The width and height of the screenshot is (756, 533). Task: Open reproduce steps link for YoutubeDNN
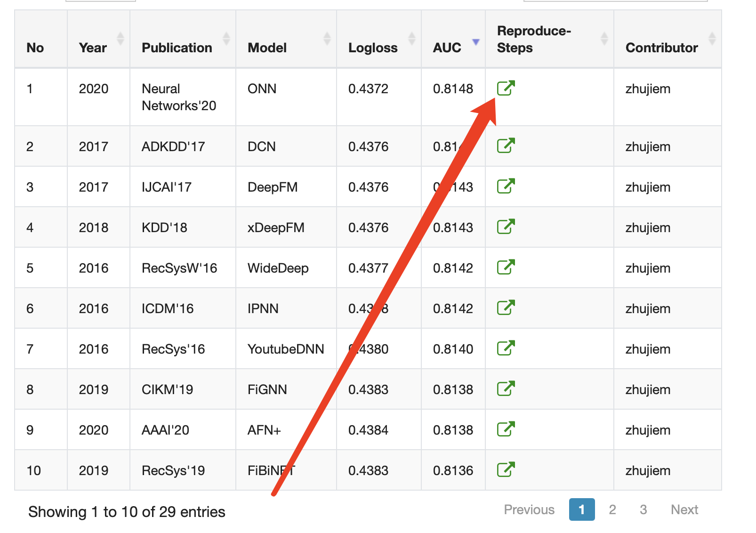click(506, 348)
